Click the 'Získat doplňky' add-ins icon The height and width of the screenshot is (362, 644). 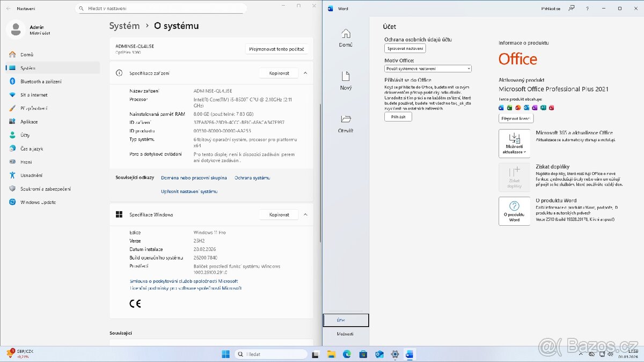514,177
